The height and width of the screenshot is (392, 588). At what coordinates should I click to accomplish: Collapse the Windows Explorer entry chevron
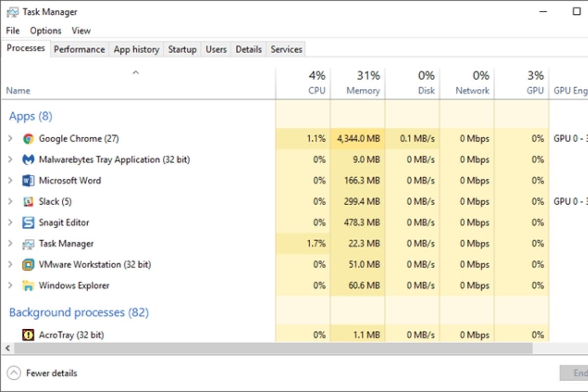point(11,285)
